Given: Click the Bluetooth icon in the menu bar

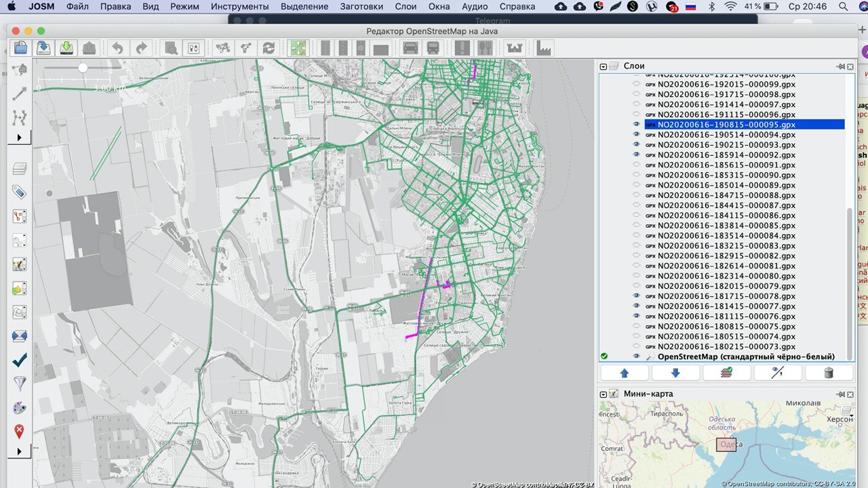Looking at the screenshot, I should tap(711, 6).
